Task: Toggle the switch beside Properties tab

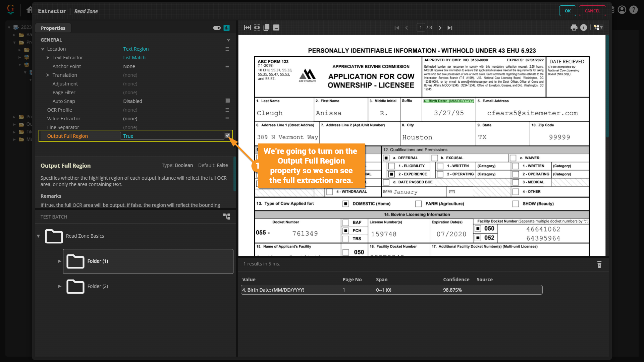Action: coord(217,28)
